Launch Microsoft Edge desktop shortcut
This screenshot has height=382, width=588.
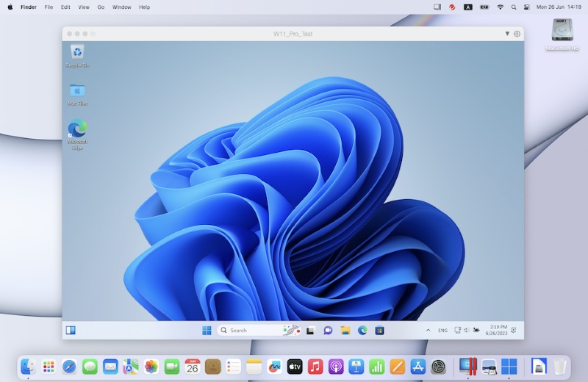(x=77, y=134)
